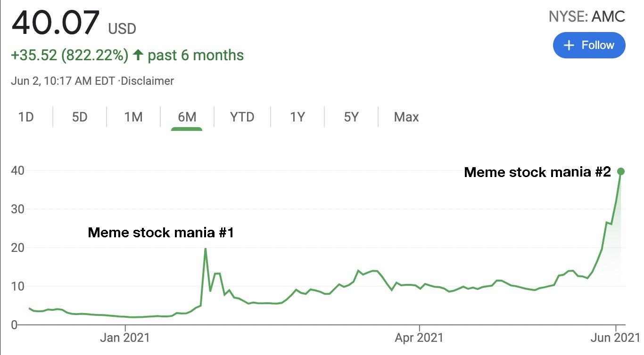Click the plus icon in the Follow button

569,45
